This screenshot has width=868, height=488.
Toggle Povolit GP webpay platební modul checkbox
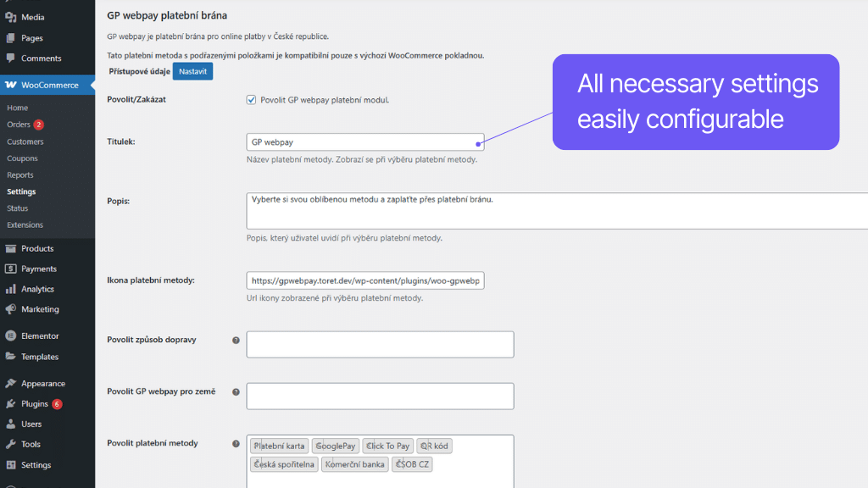click(251, 100)
